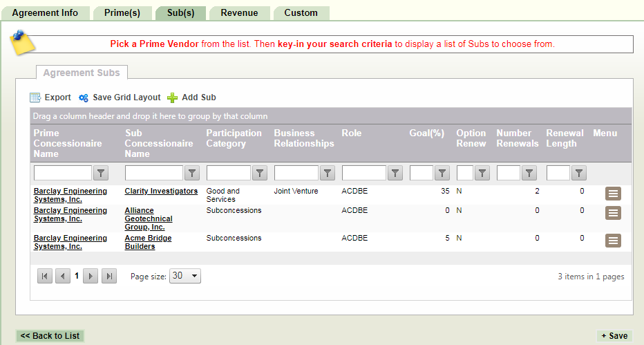Open the Agreement Info tab
The width and height of the screenshot is (644, 345).
pos(46,13)
